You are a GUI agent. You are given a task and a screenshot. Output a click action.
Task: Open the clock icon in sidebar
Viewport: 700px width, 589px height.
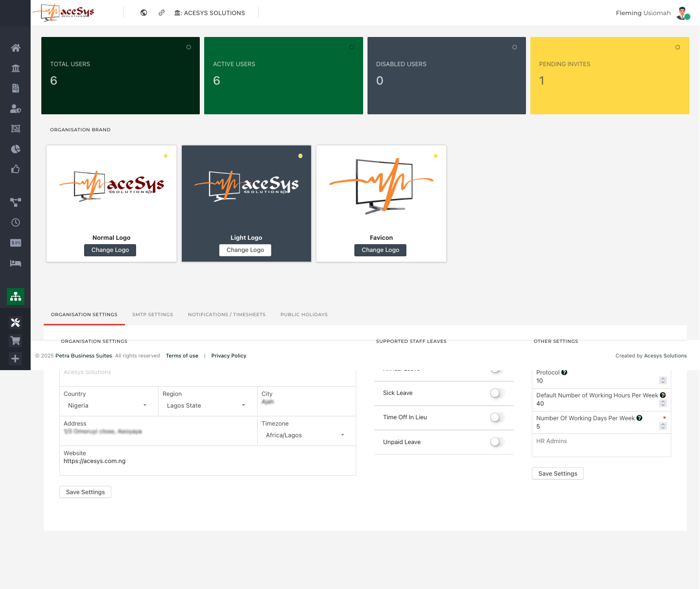[x=16, y=222]
